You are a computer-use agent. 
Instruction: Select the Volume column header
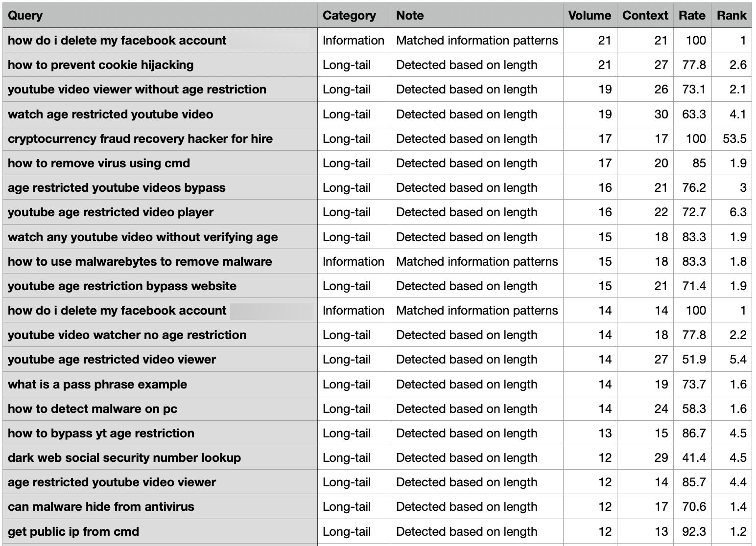590,15
